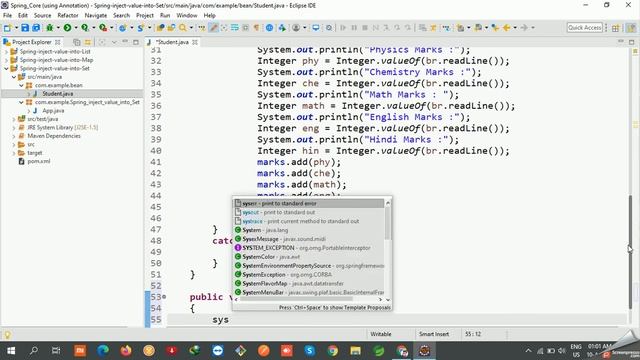Click the autocomplete popup vertical scrollbar

coord(388,222)
